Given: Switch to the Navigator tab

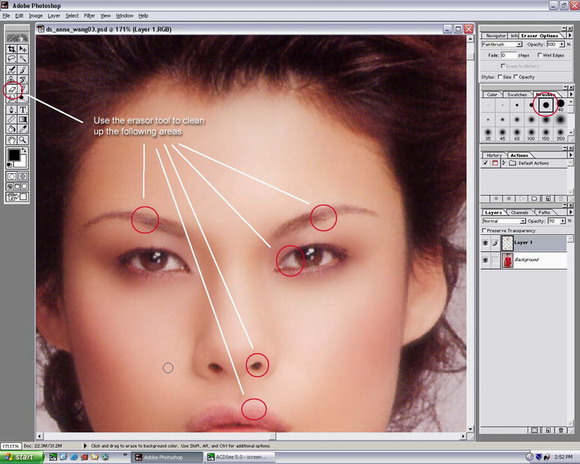Looking at the screenshot, I should [496, 36].
